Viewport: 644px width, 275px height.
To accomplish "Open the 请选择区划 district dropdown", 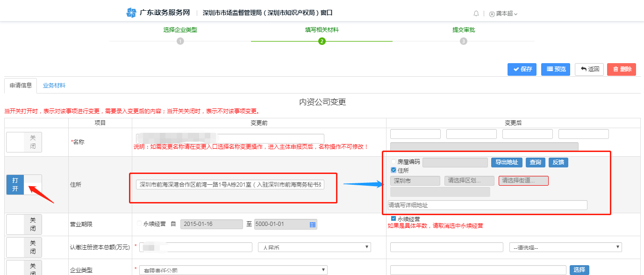I will 469,181.
